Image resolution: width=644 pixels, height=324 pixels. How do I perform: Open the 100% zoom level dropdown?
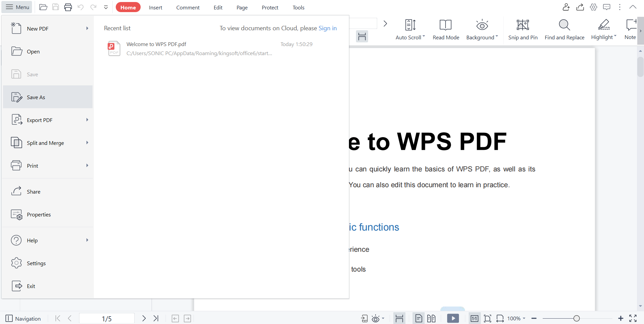(x=516, y=318)
